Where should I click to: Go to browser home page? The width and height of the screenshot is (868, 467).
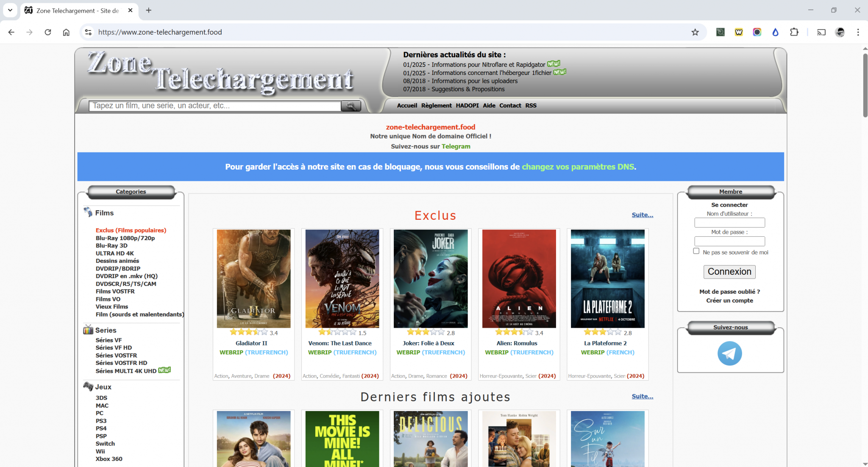(66, 32)
